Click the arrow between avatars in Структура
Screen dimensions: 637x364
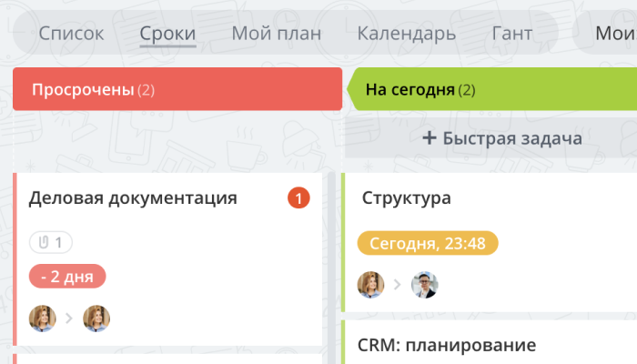click(398, 285)
